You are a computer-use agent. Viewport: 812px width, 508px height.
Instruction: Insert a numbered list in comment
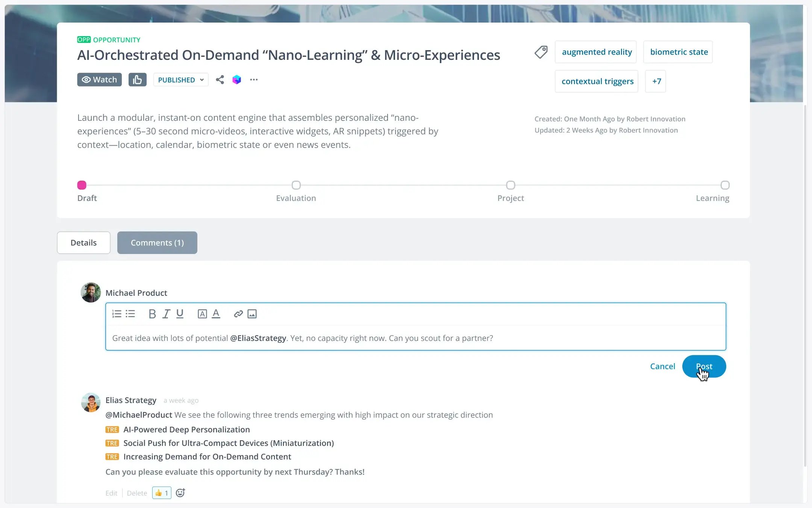pyautogui.click(x=117, y=314)
